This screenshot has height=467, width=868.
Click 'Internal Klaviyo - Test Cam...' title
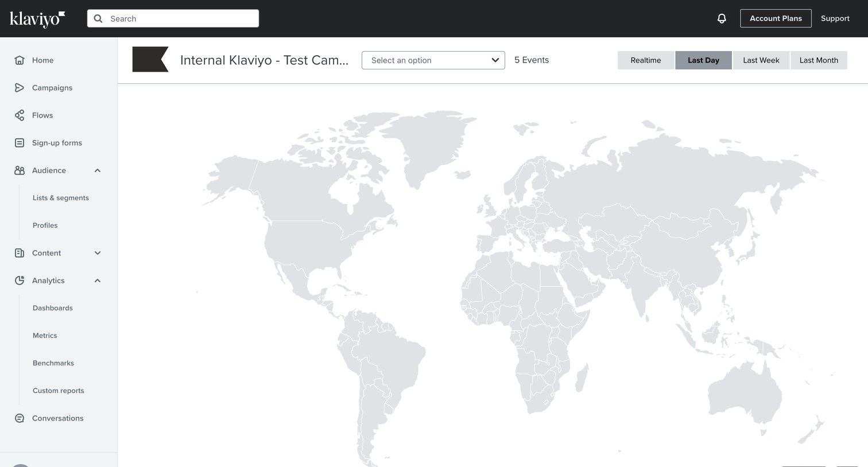click(x=264, y=60)
